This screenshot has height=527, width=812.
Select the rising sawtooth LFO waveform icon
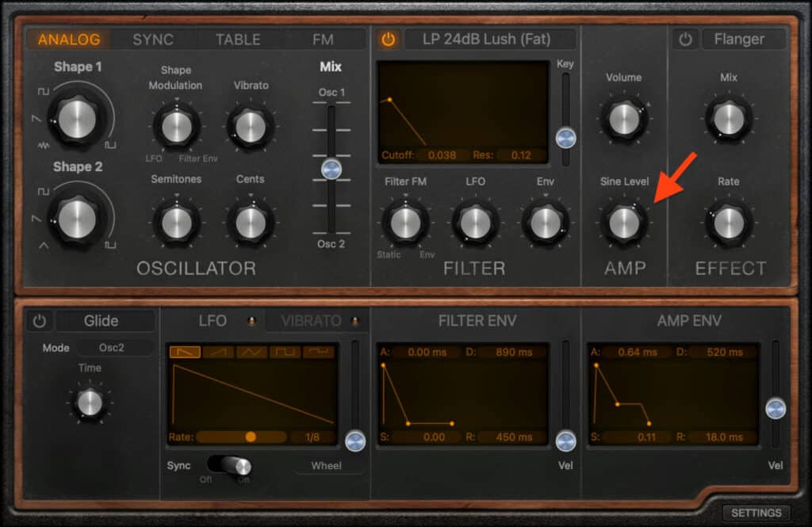point(219,352)
